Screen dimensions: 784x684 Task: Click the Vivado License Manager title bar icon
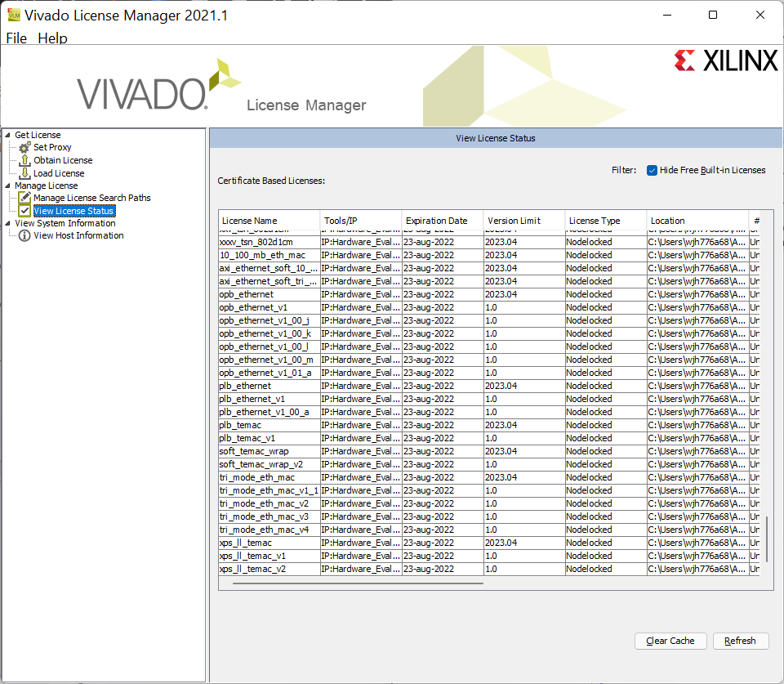pos(14,15)
